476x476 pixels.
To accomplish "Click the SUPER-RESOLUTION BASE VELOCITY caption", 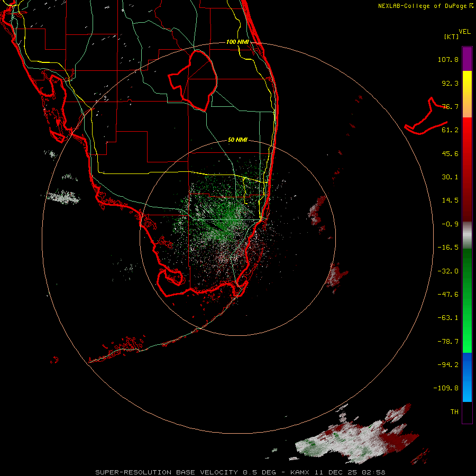I will point(167,472).
